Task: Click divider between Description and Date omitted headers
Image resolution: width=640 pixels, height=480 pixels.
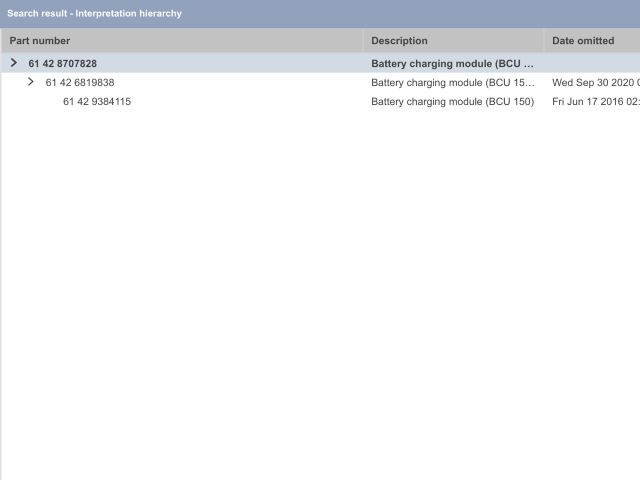Action: pyautogui.click(x=544, y=41)
